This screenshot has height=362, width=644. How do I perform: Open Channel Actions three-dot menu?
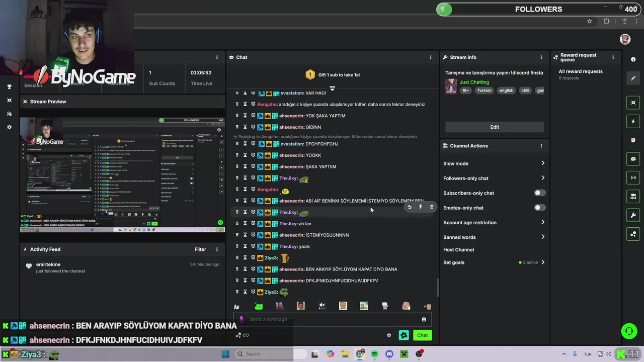[541, 146]
